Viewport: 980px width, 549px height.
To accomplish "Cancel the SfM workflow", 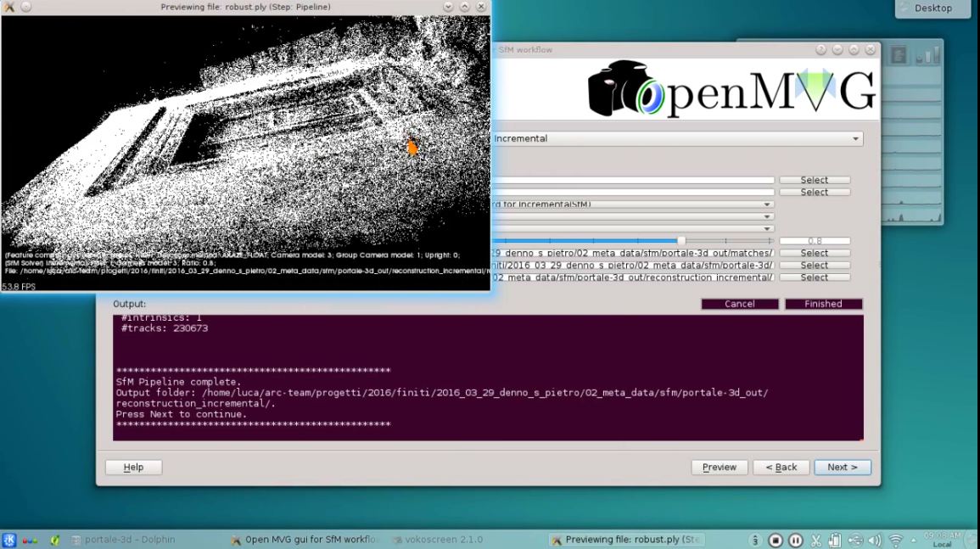I will (739, 303).
